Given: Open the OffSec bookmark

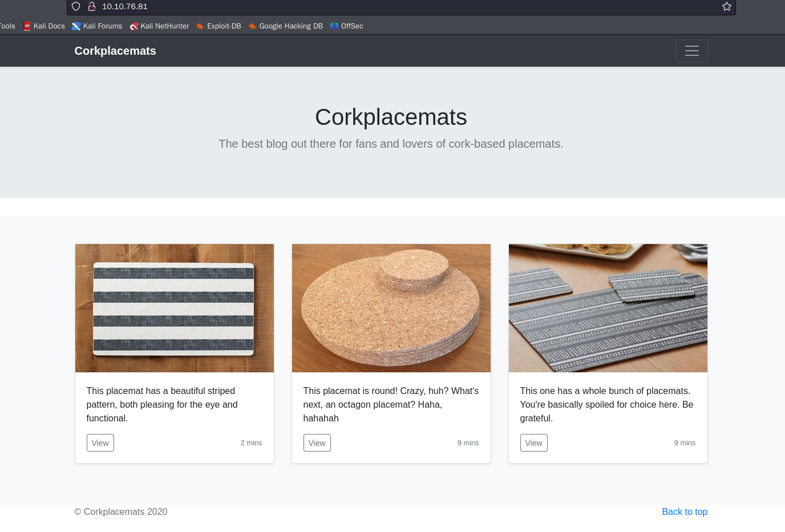Looking at the screenshot, I should (x=346, y=26).
